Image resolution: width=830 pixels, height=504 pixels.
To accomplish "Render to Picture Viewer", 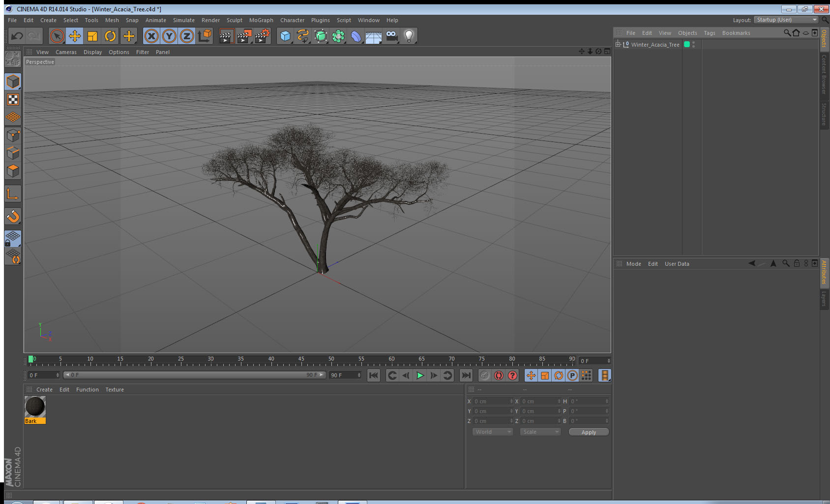I will coord(244,36).
